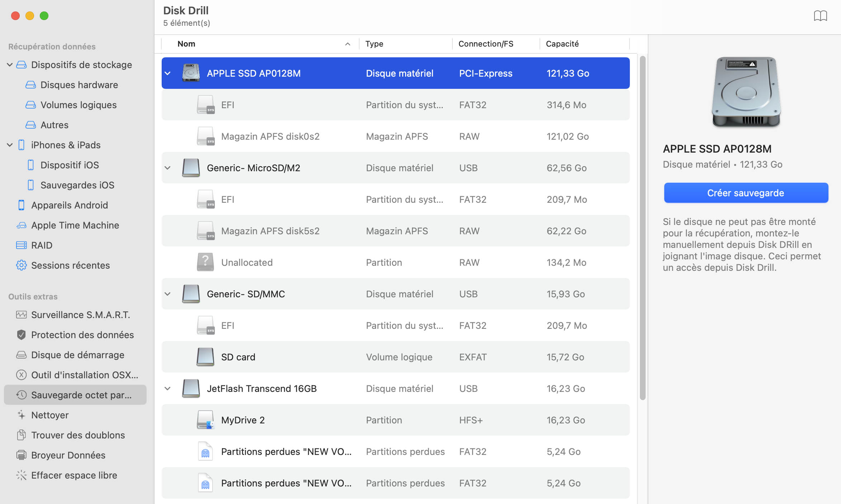Image resolution: width=841 pixels, height=504 pixels.
Task: Toggle iPhones & iPads section in sidebar
Action: [x=10, y=145]
